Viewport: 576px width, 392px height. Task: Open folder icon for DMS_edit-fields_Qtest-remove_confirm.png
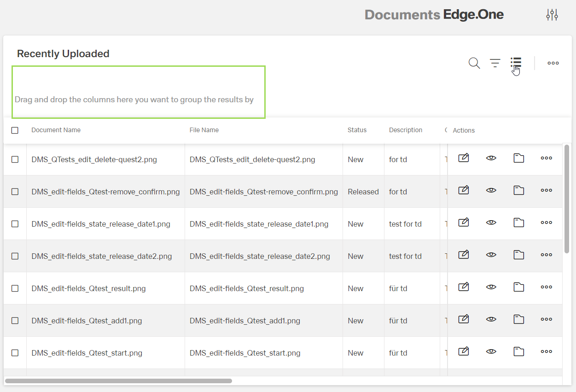519,190
